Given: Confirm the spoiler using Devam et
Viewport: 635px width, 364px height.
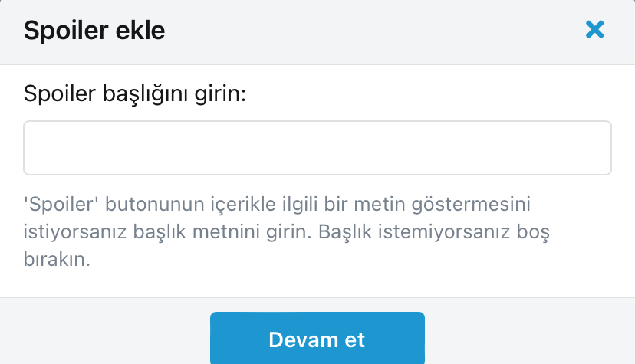Looking at the screenshot, I should click(317, 339).
